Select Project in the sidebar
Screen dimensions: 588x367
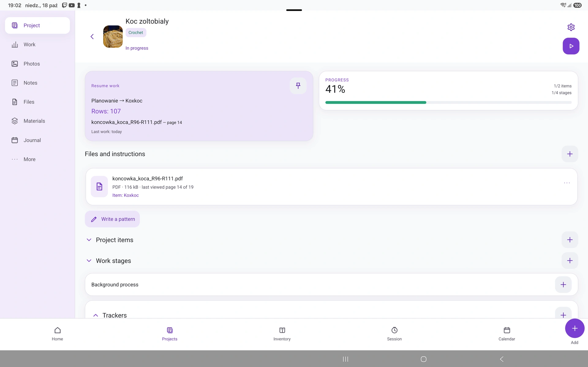[37, 25]
